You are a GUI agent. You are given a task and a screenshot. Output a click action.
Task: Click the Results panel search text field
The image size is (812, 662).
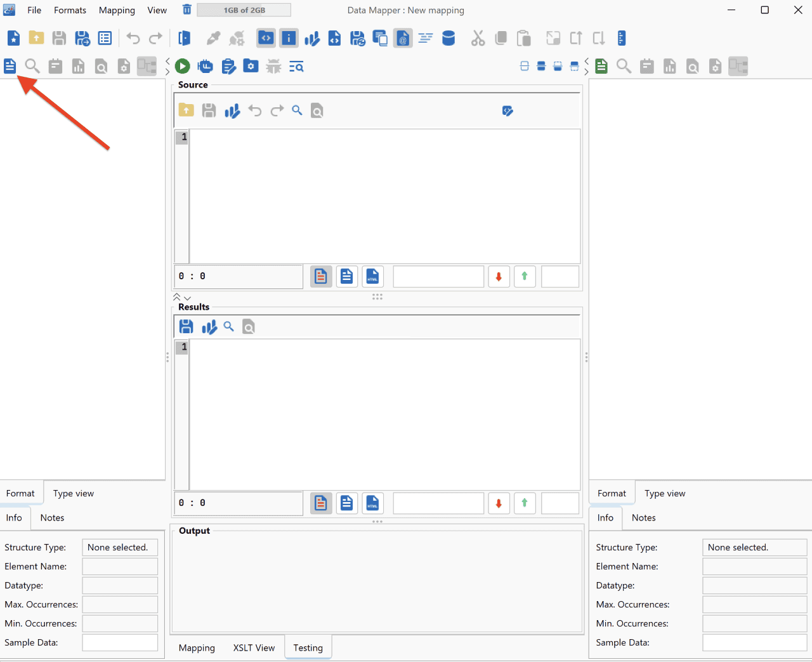pos(438,503)
